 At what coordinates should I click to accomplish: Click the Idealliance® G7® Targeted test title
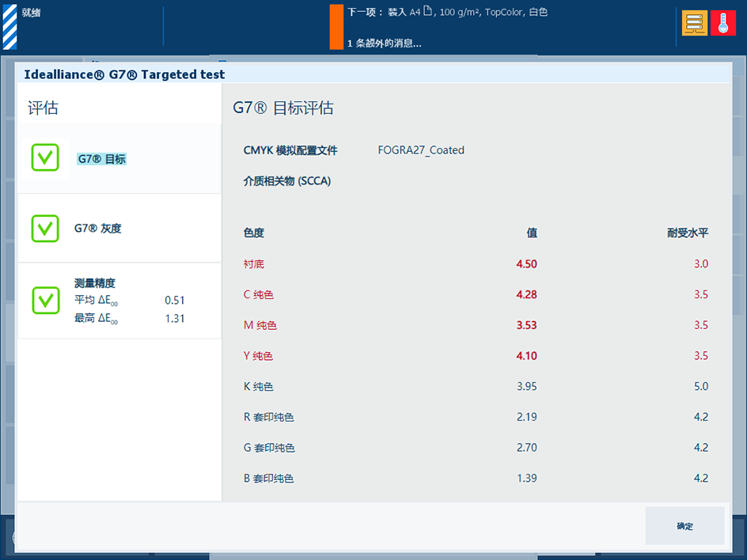point(124,74)
